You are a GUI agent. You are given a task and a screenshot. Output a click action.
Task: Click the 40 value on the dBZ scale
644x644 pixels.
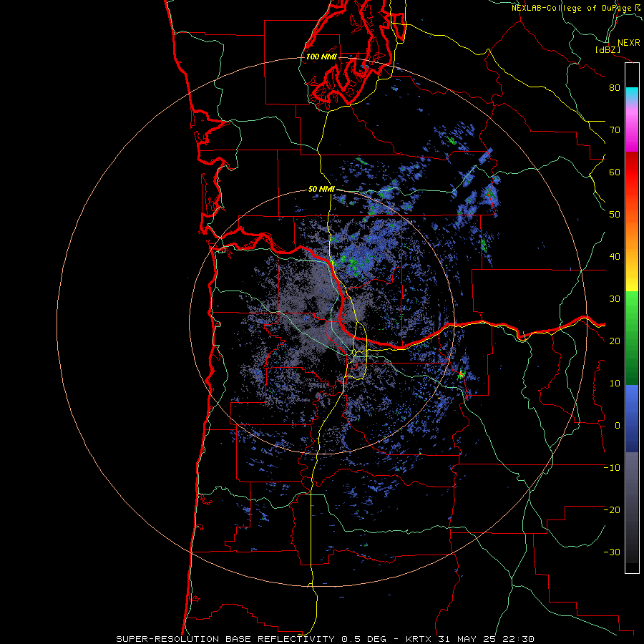tap(615, 257)
